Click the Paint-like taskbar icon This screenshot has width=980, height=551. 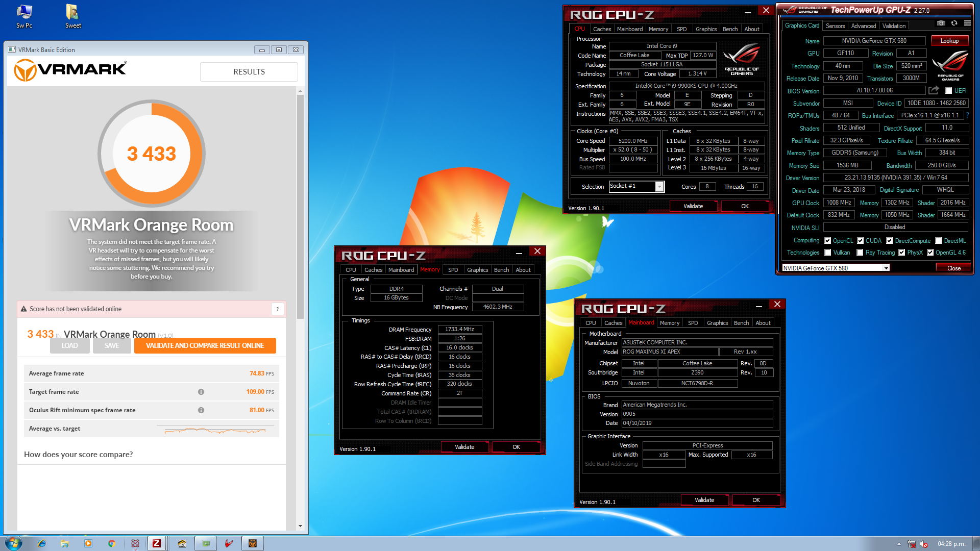click(x=182, y=543)
